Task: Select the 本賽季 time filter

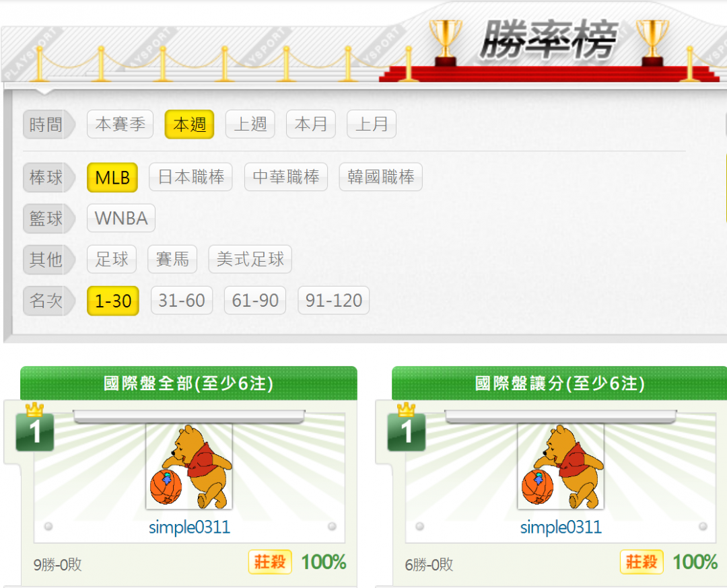Action: (120, 124)
